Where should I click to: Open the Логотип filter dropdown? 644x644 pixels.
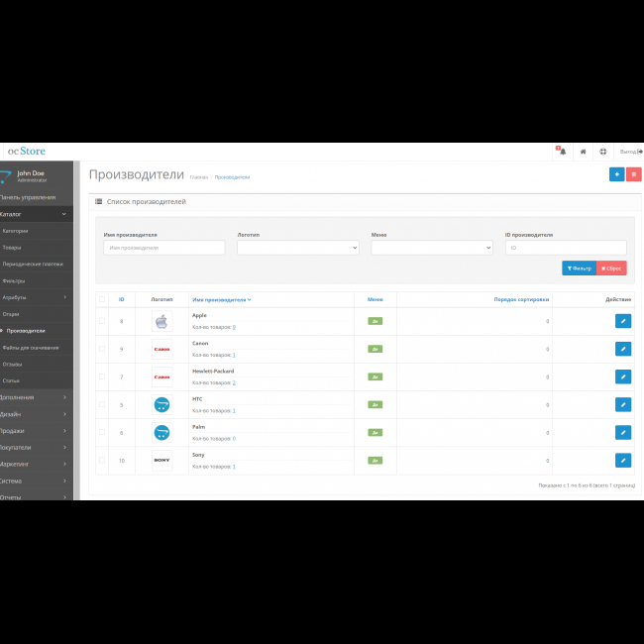[x=297, y=248]
